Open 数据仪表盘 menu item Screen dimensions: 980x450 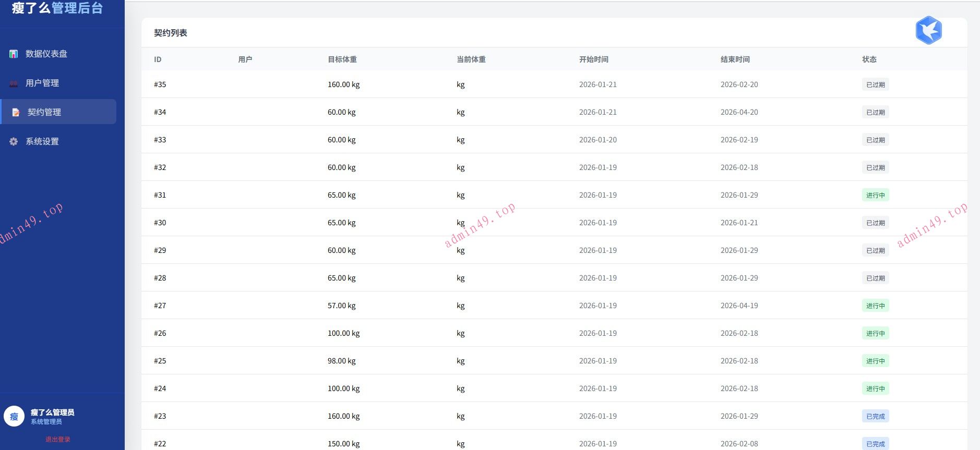(46, 54)
